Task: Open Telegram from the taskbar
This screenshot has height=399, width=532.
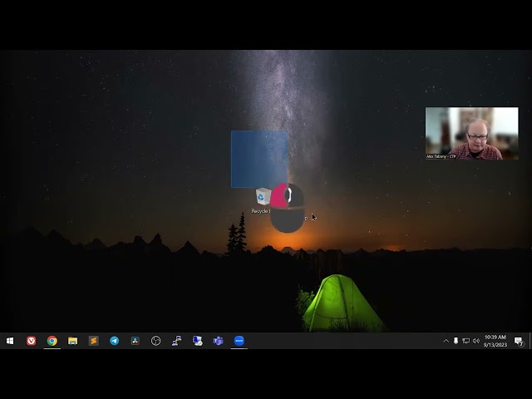Action: tap(115, 341)
